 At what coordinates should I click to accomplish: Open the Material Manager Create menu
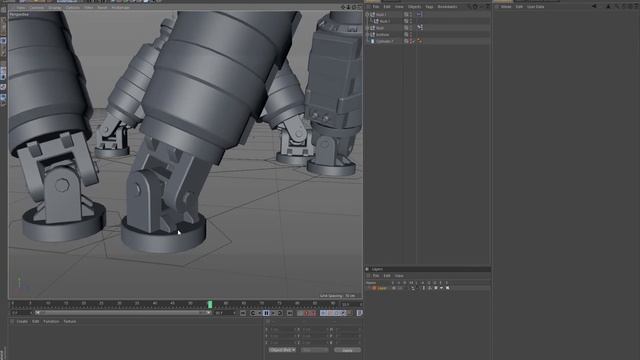22,321
